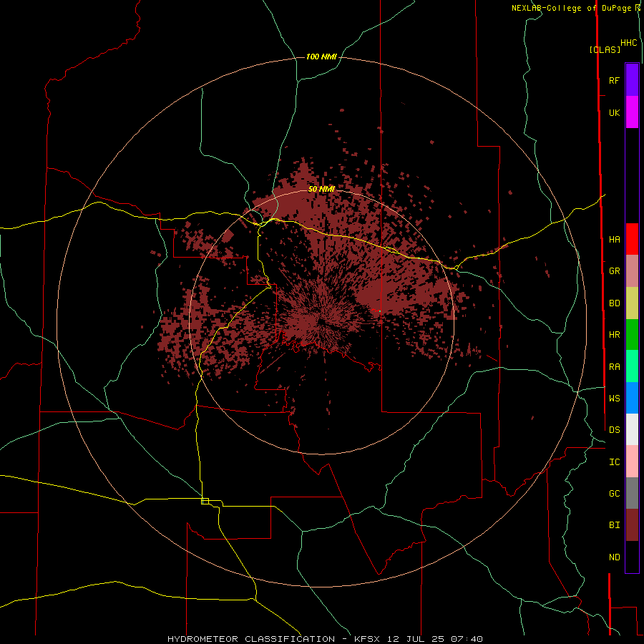Screen dimensions: 644x644
Task: Click the DS white legend color block
Action: coord(632,429)
